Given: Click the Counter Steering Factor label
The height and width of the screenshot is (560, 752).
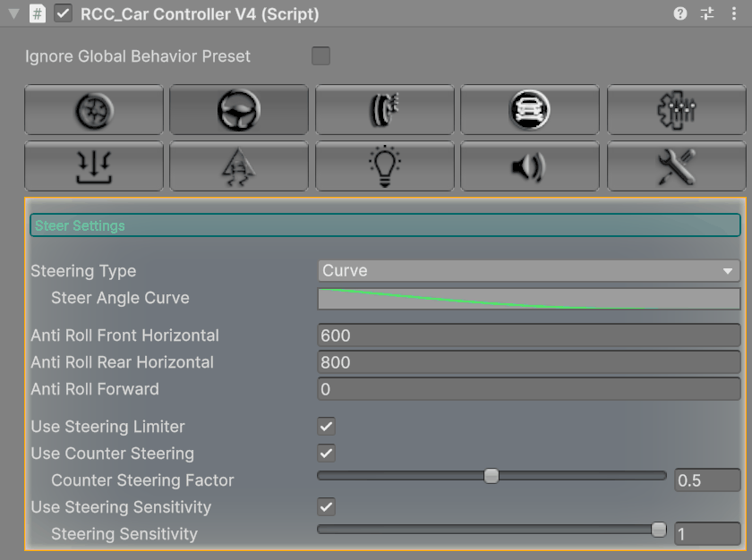Looking at the screenshot, I should pos(142,480).
